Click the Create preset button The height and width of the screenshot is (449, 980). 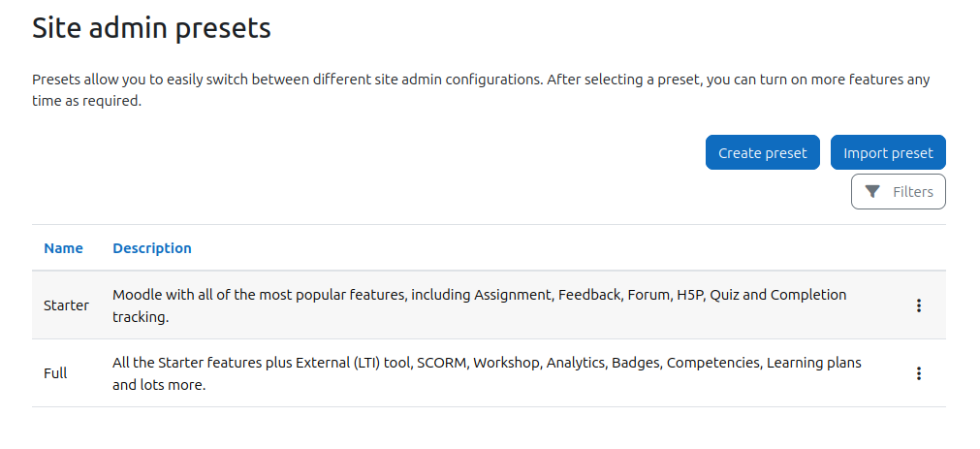(763, 152)
